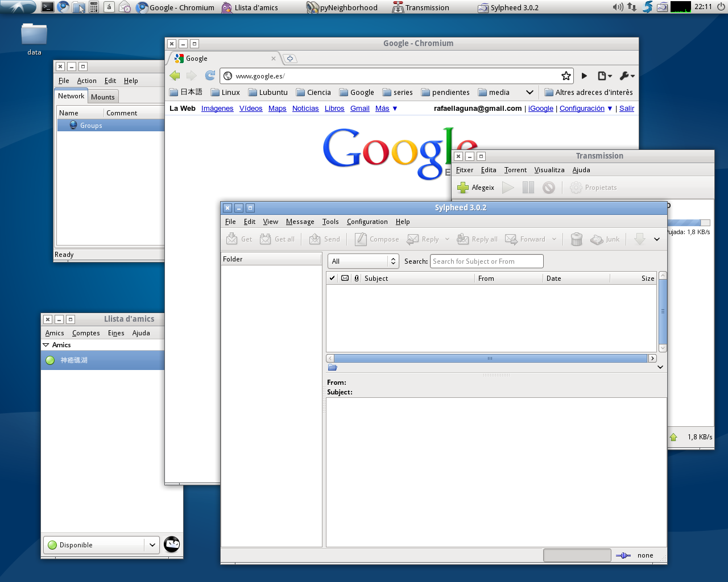Open Propietats in Transmission toolbar
Screen dimensions: 728x582
[x=593, y=188]
